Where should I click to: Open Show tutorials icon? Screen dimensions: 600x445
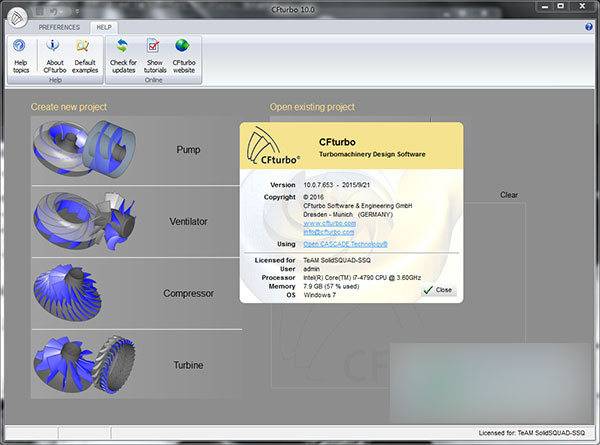point(155,56)
